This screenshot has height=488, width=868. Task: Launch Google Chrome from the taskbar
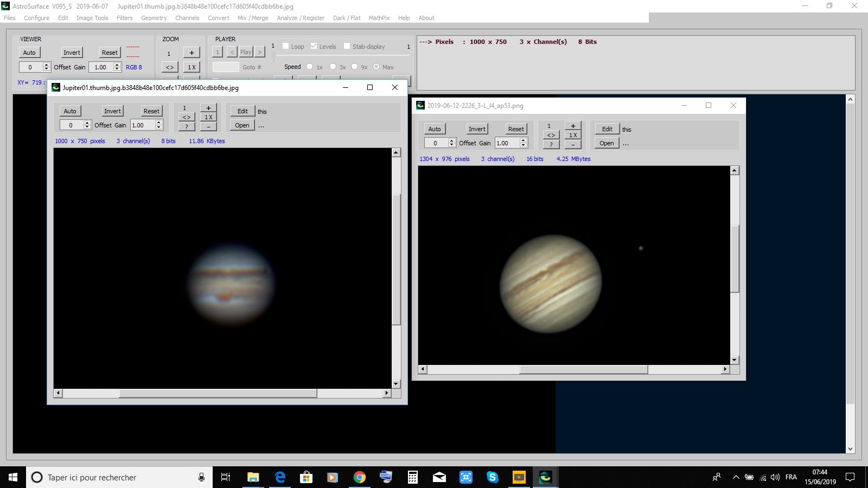359,477
